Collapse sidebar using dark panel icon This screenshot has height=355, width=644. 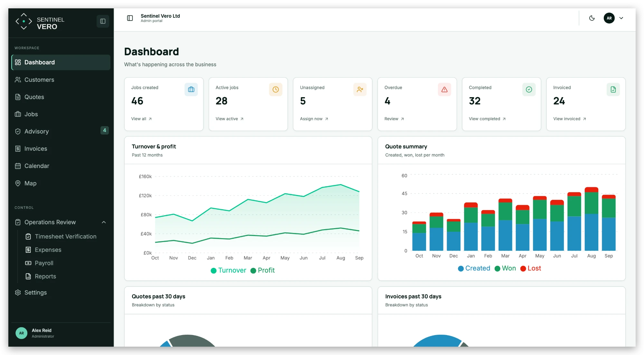point(103,21)
